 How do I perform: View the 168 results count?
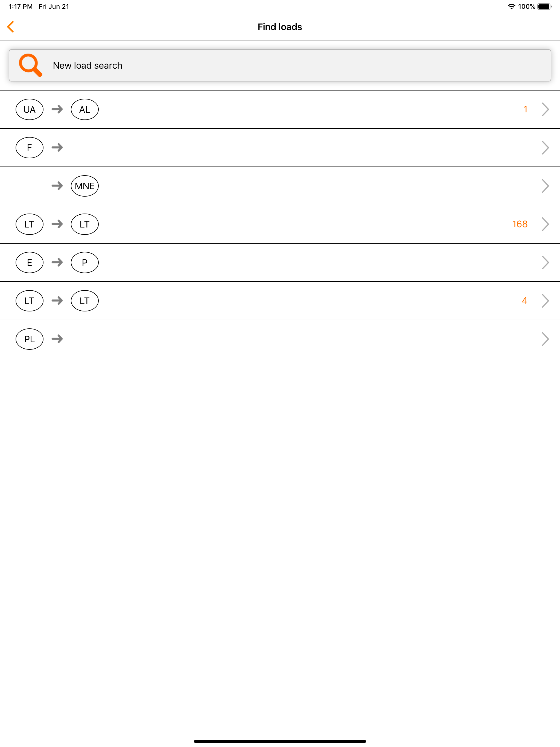520,224
